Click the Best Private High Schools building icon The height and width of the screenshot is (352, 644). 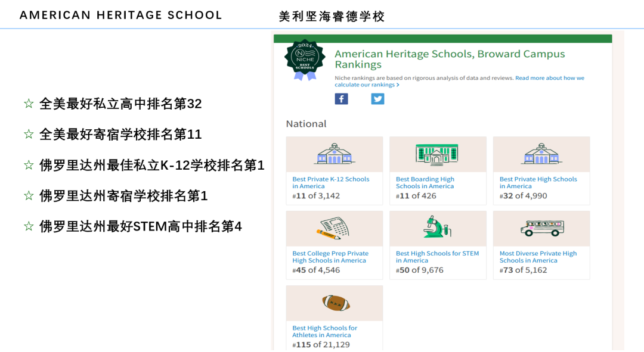(x=541, y=154)
